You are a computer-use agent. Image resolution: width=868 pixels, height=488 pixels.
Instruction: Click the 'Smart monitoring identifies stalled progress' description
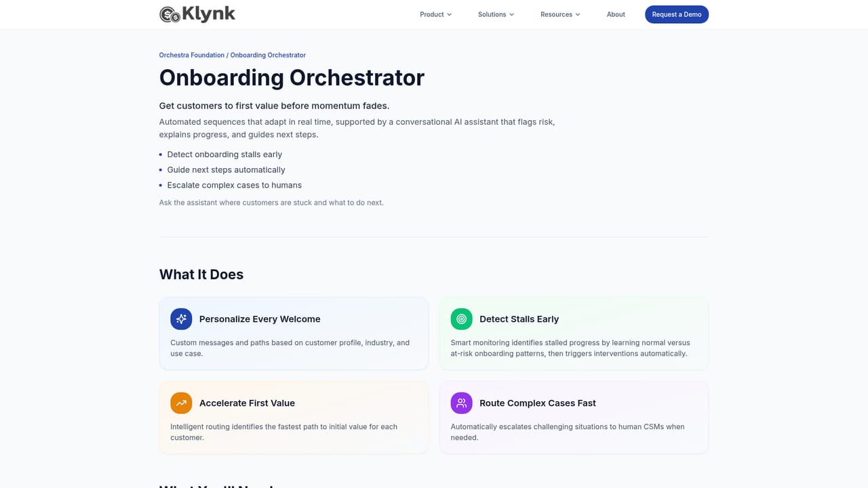tap(570, 348)
